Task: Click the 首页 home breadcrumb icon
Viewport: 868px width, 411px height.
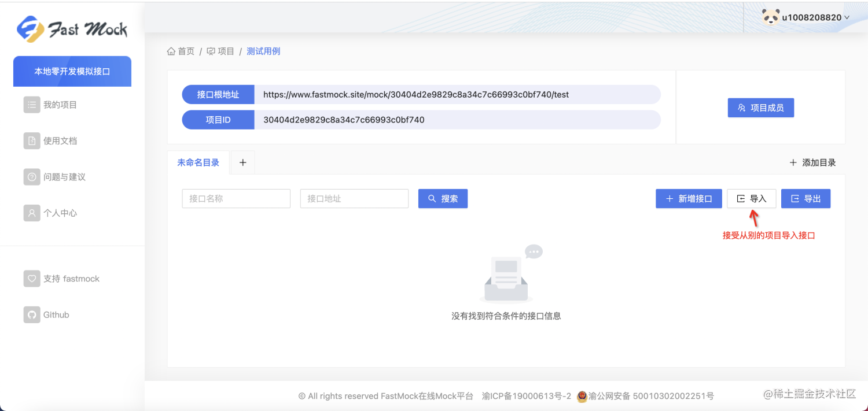Action: [171, 51]
